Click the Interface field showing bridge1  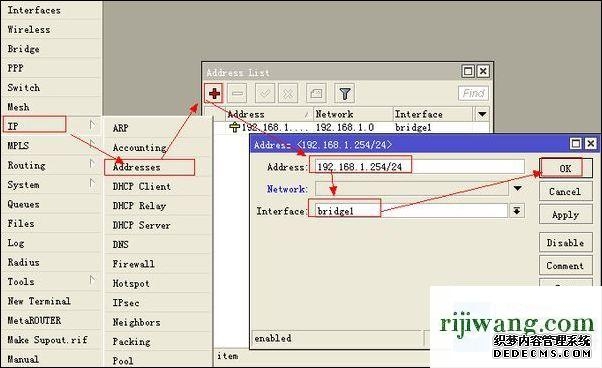coord(411,211)
